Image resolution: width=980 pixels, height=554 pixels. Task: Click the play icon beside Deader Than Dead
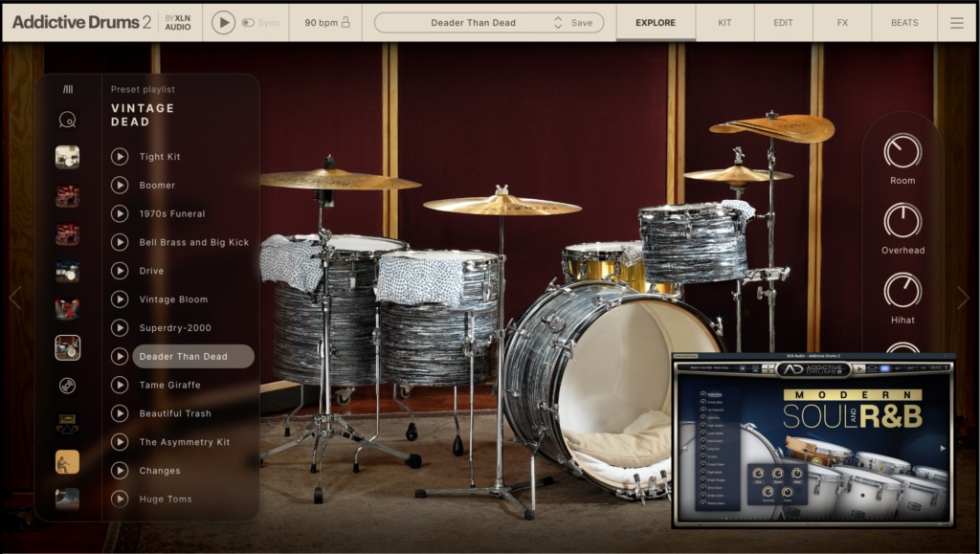pos(120,356)
